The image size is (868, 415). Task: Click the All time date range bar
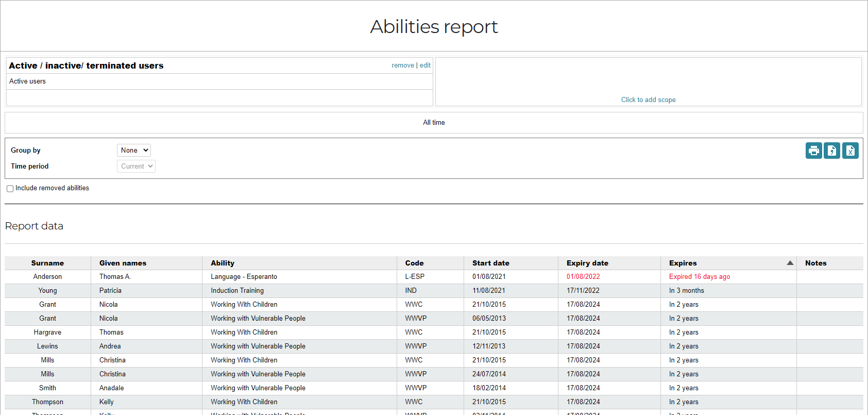(434, 123)
